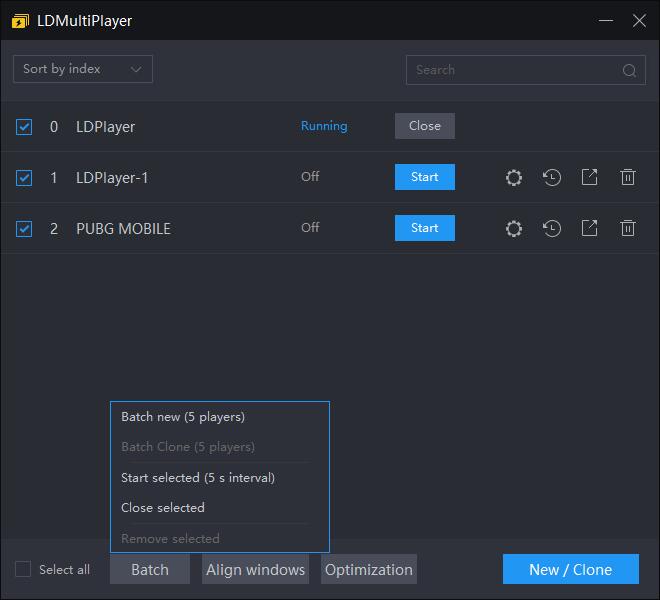The image size is (660, 600).
Task: Uncheck the LDPlayer-1 checkbox
Action: tap(24, 178)
